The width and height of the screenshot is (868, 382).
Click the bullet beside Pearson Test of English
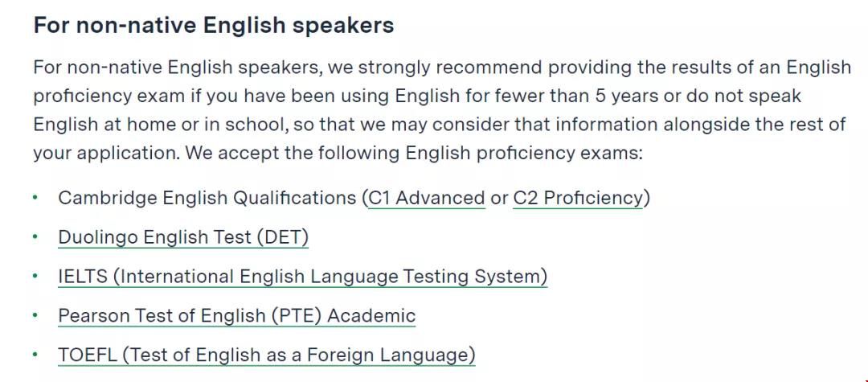pos(35,314)
